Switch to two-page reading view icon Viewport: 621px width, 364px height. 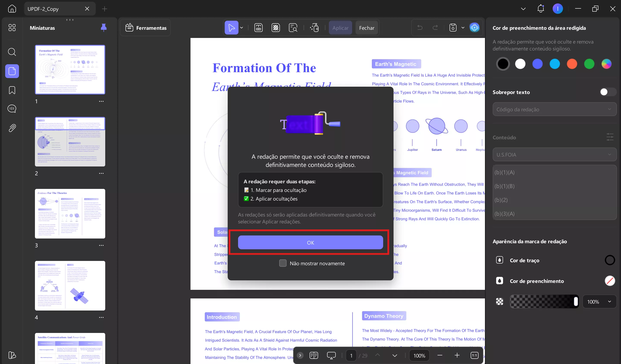314,355
